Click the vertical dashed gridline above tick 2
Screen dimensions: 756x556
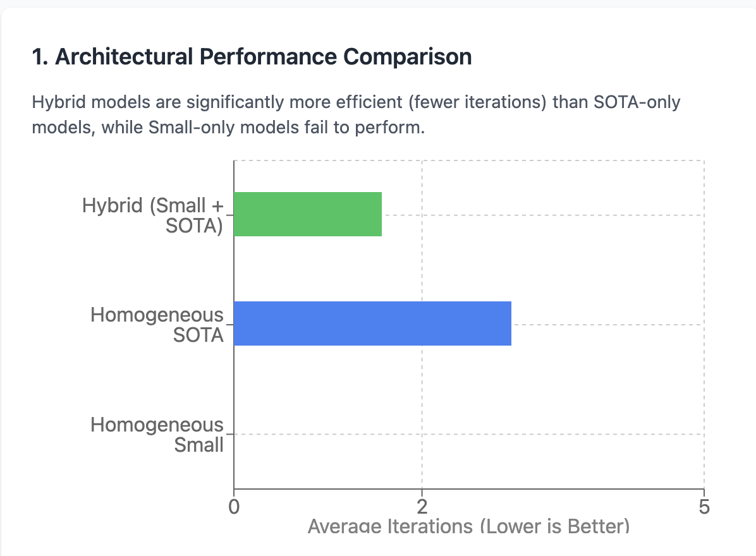pos(422,265)
